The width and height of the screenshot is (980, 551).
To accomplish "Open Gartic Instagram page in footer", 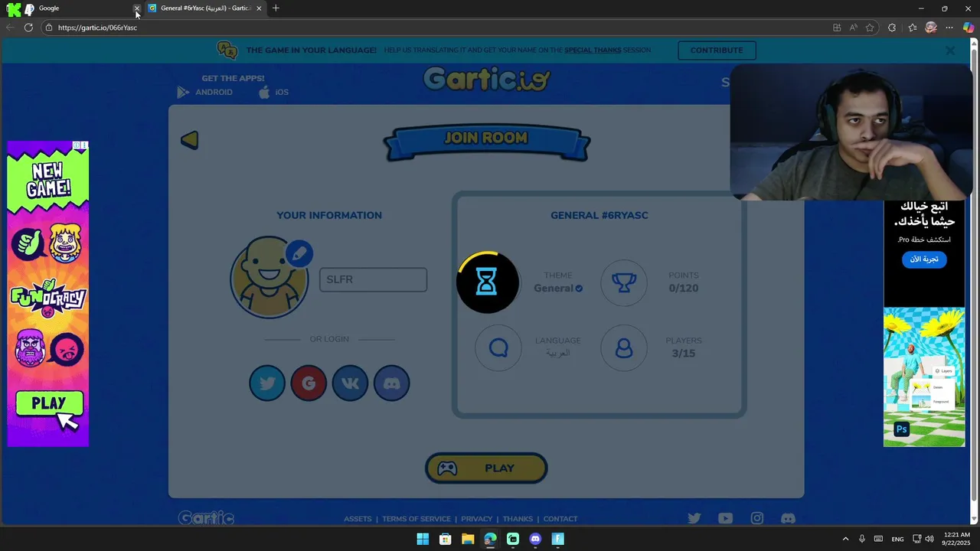I will point(757,518).
